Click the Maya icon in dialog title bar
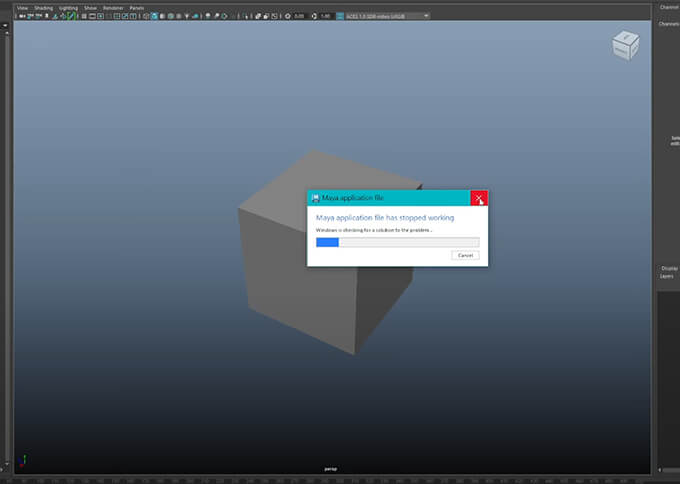 (315, 198)
